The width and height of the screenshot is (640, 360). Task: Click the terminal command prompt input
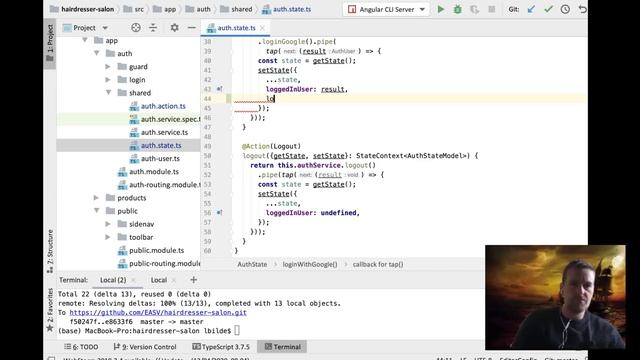[x=237, y=331]
